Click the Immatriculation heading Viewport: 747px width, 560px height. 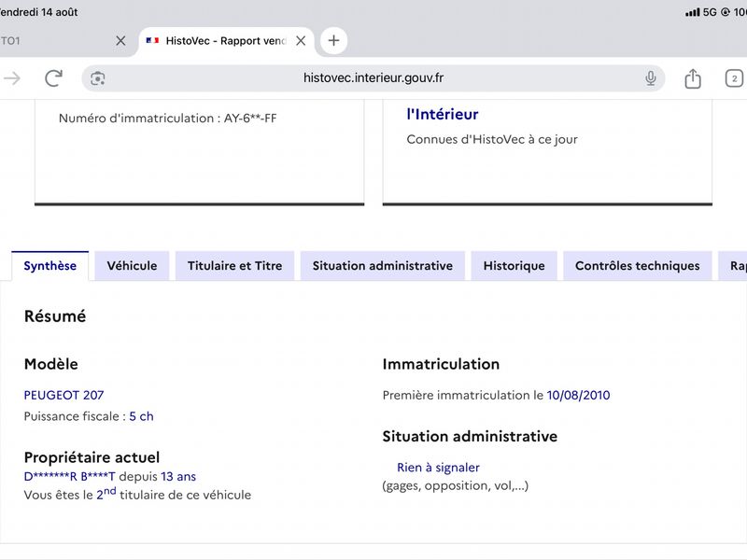coord(441,364)
